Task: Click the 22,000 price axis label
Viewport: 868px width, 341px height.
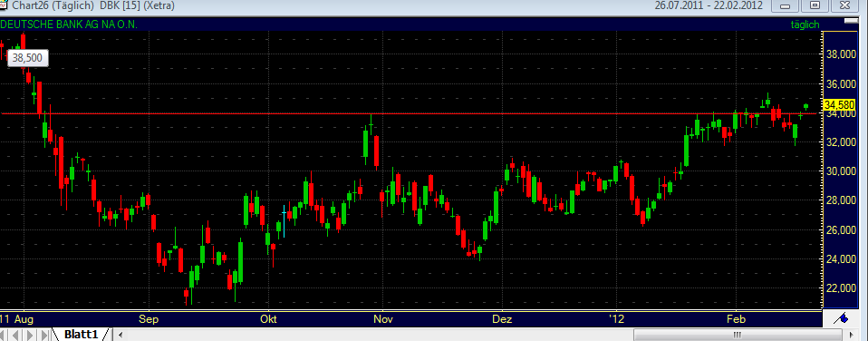Action: pyautogui.click(x=841, y=288)
